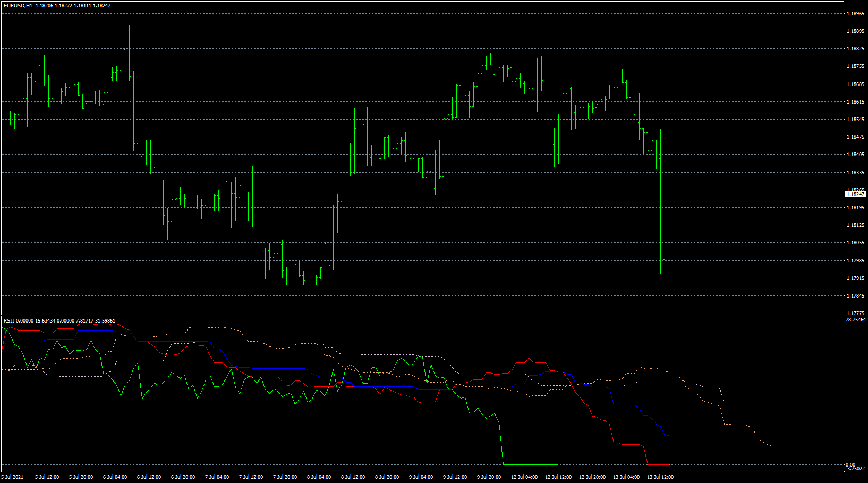Click the 9 Jul 20:00 time label
Screen dimensions: 868x483
pos(489,477)
